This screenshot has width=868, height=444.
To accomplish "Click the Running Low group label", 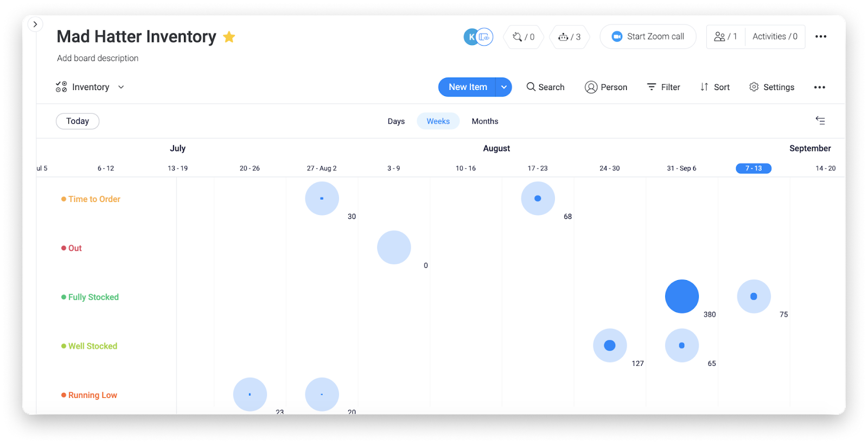I will (x=93, y=395).
